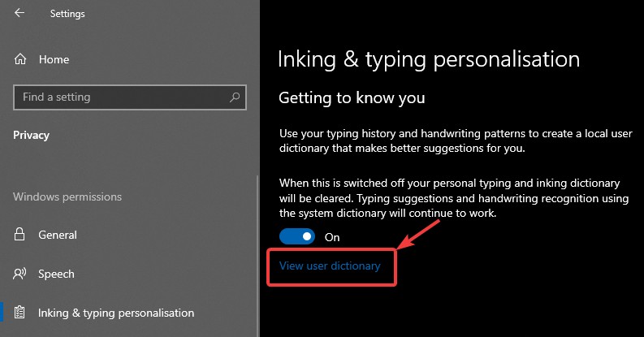644x337 pixels.
Task: Select the General label in sidebar
Action: 58,235
